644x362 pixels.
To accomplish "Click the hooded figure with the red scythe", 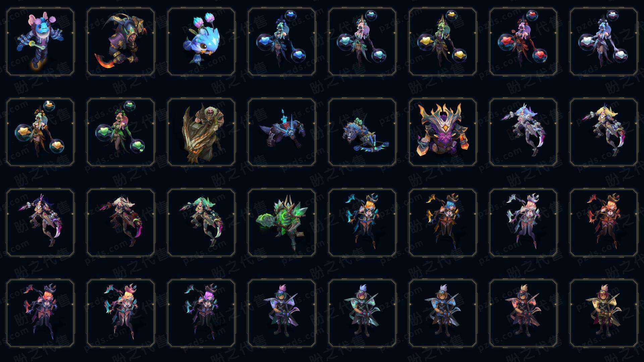I will [121, 42].
